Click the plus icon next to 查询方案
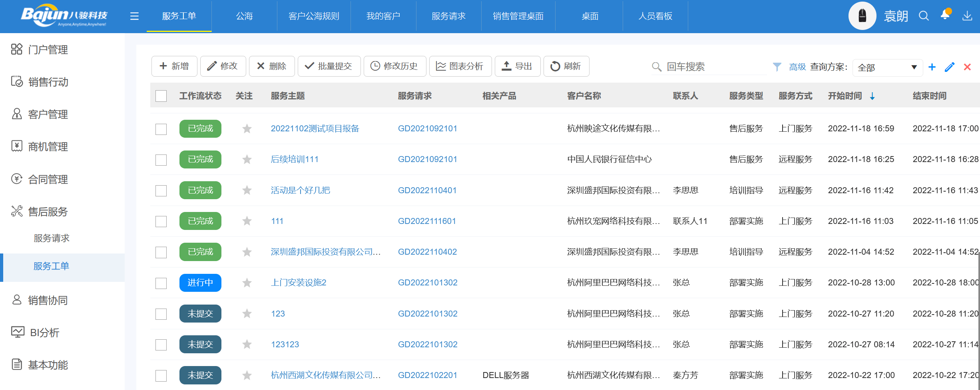 (x=932, y=67)
